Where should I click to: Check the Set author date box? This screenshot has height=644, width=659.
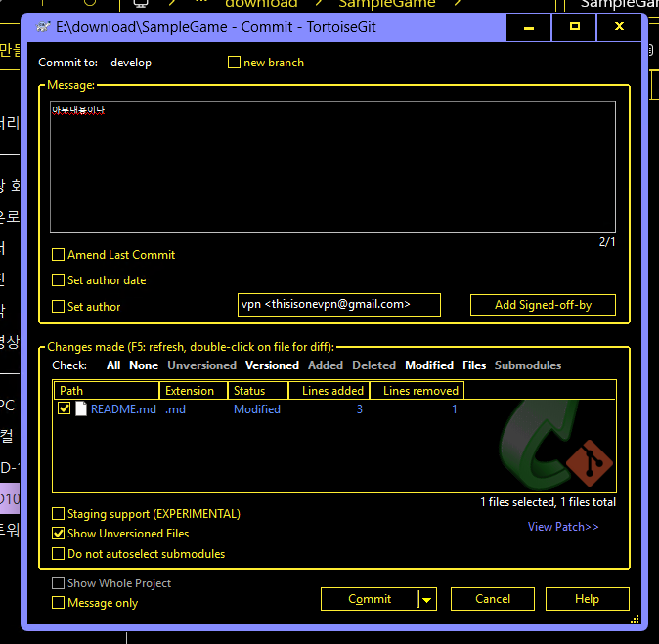click(58, 280)
